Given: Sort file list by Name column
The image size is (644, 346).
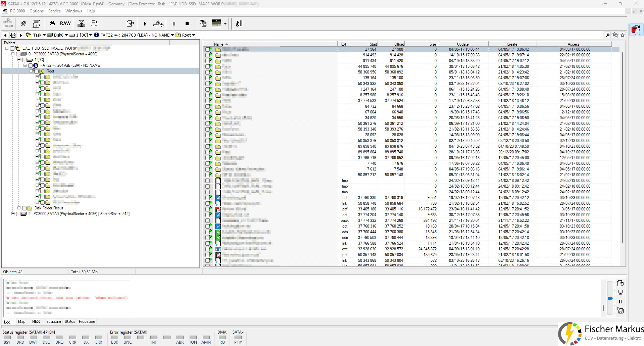Looking at the screenshot, I should click(x=275, y=44).
